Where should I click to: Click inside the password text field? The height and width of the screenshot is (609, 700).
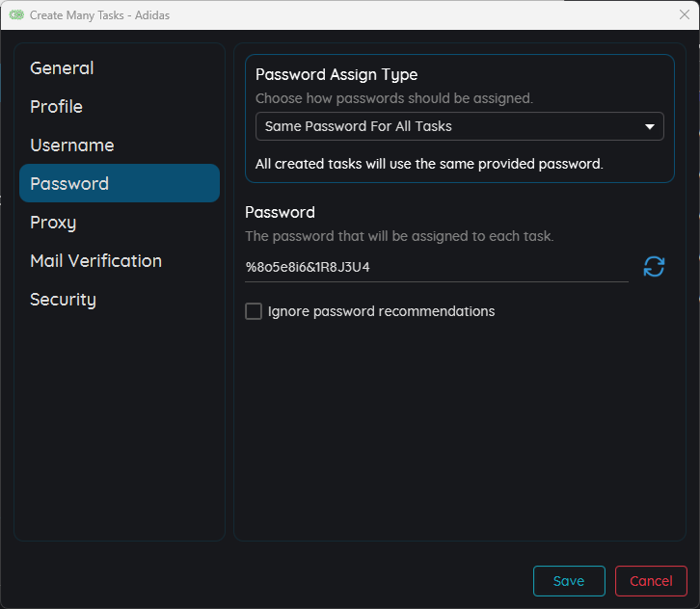click(436, 267)
